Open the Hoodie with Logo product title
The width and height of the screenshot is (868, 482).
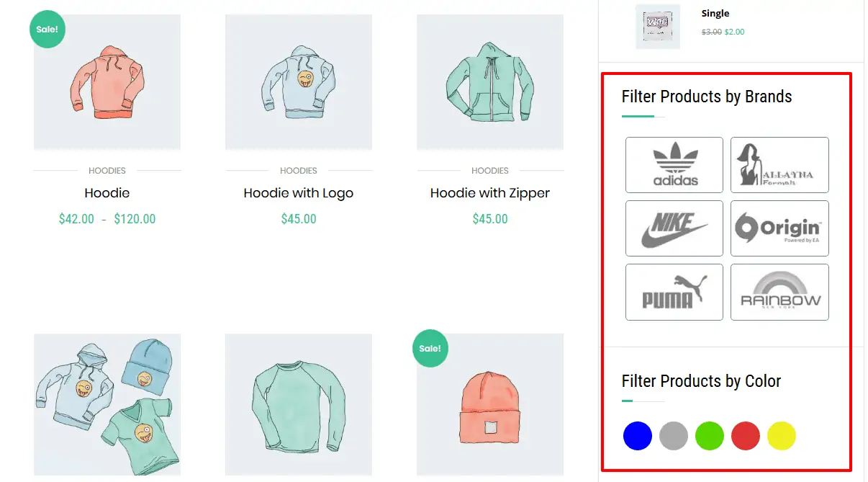299,193
